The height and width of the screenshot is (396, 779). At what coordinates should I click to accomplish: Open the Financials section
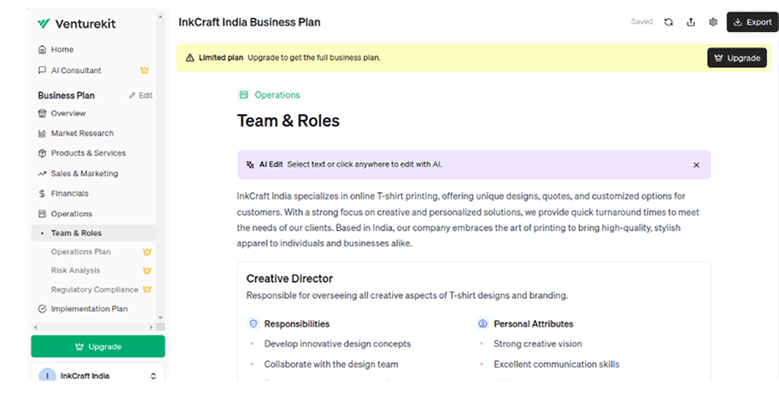70,193
